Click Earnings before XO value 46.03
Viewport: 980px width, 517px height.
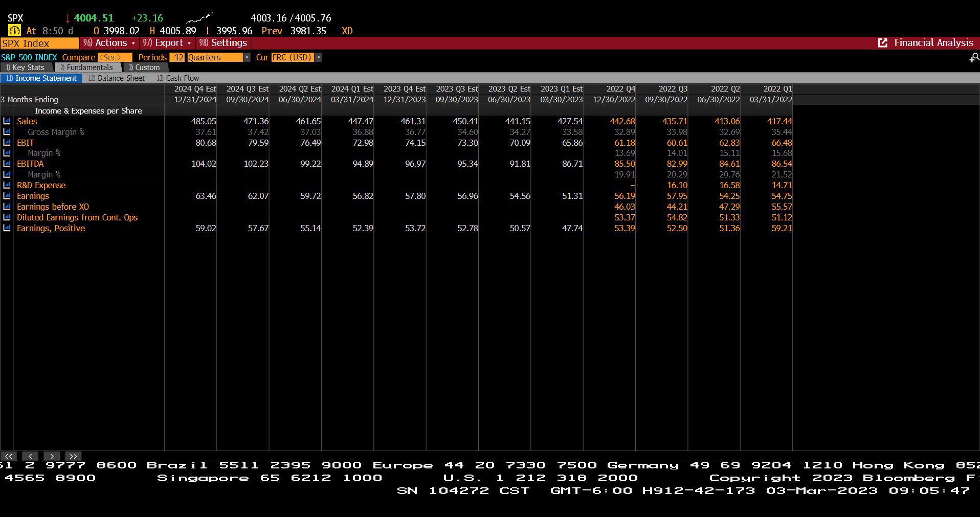point(625,207)
